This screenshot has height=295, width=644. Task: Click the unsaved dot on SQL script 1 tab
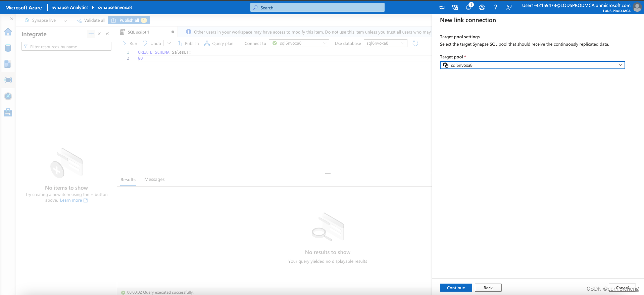click(173, 32)
